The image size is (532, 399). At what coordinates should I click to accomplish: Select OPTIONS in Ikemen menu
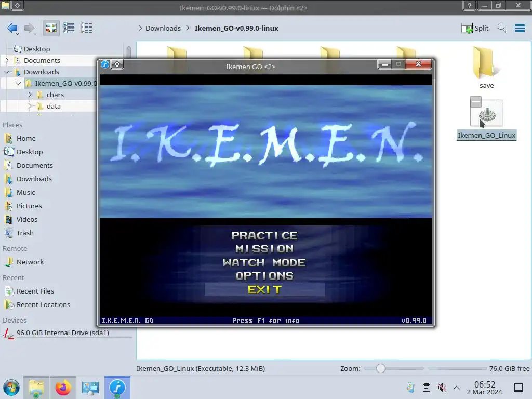pyautogui.click(x=264, y=276)
